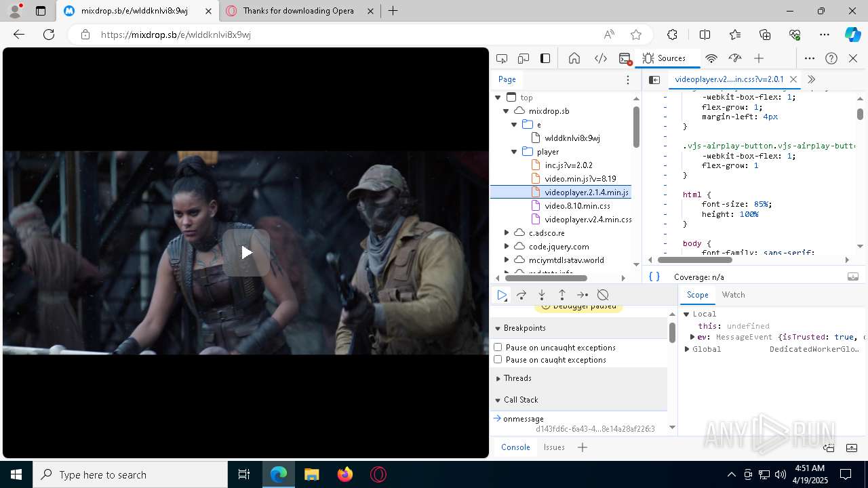
Task: Expand the Threads section
Action: click(x=498, y=378)
